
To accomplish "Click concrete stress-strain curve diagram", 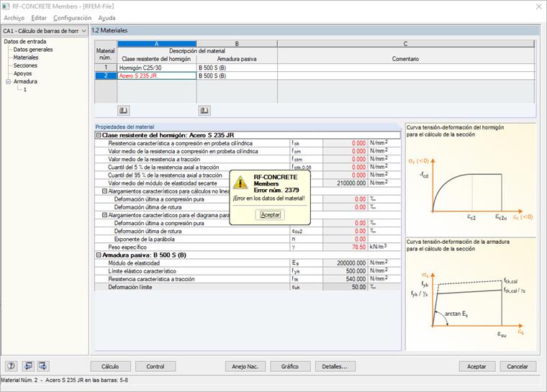I will click(471, 180).
